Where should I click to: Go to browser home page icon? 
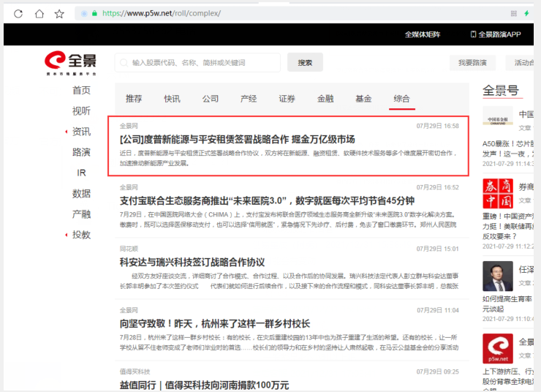coord(39,14)
